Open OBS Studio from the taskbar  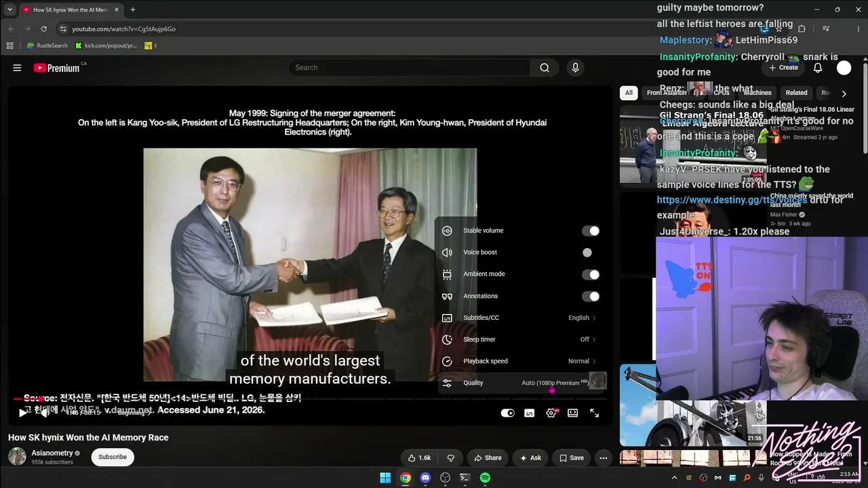click(445, 478)
